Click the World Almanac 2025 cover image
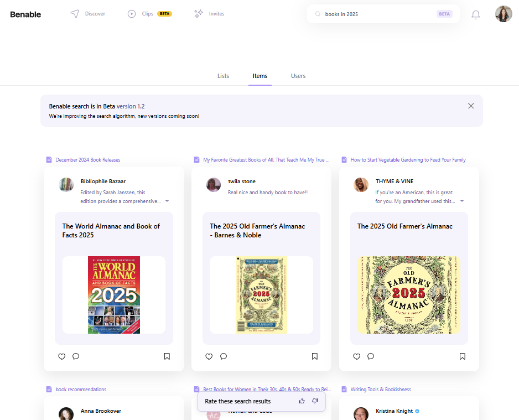This screenshot has height=420, width=519. coord(114,295)
